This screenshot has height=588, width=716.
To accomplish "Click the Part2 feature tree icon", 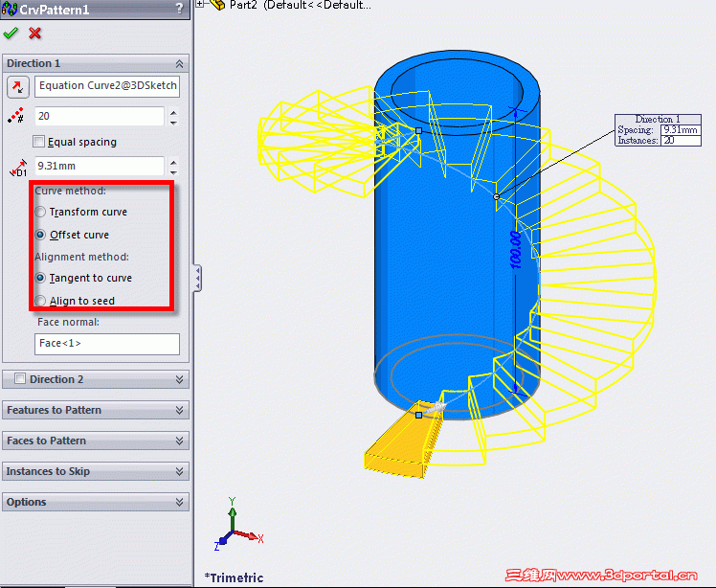I will [x=217, y=5].
